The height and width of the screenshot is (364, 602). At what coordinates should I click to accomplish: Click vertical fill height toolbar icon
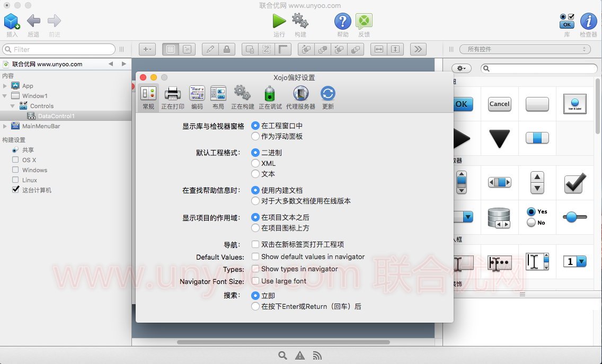395,49
